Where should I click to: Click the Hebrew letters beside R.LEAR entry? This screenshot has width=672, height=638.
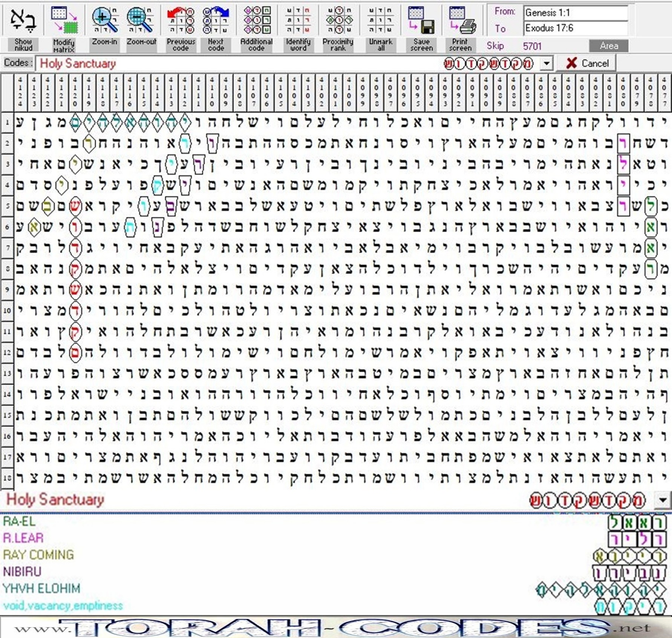pos(637,539)
